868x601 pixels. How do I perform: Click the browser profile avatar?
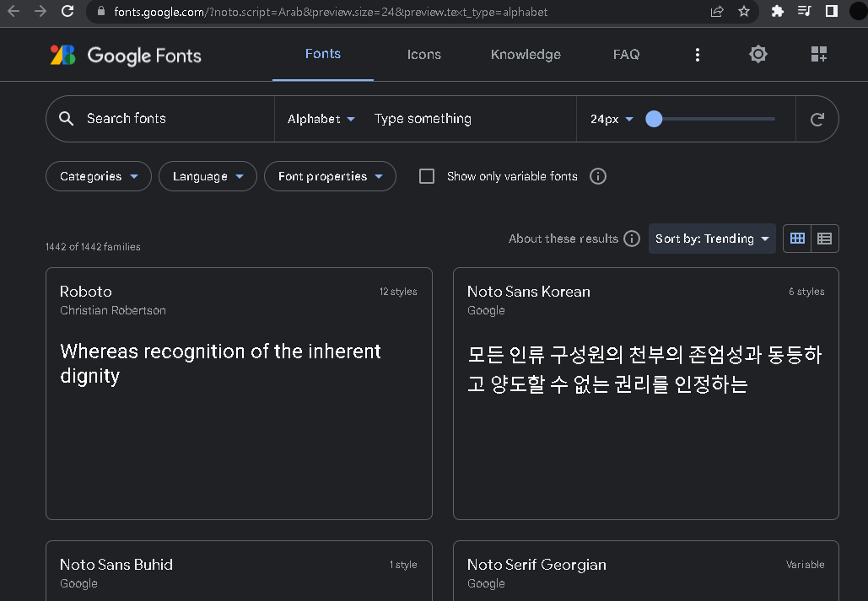coord(858,11)
